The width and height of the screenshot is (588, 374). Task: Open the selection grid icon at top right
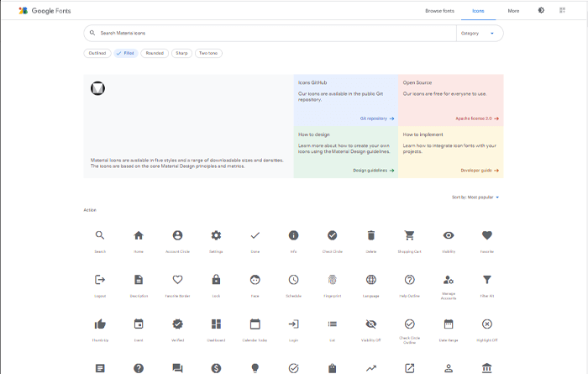[562, 10]
